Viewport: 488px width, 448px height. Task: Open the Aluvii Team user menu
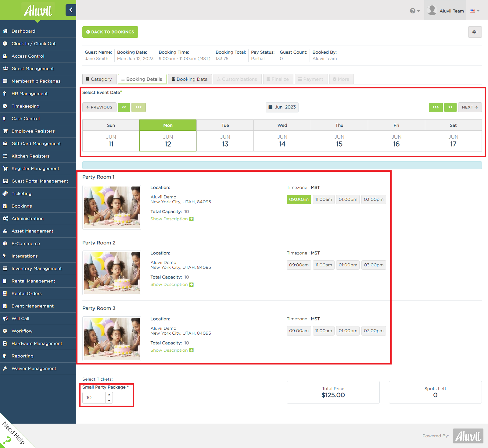point(445,10)
